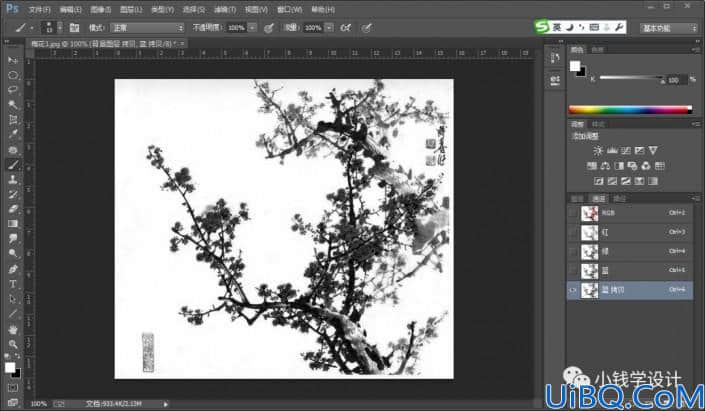Viewport: 705px width, 411px height.
Task: Select the Zoom magnifier tool
Action: point(13,344)
